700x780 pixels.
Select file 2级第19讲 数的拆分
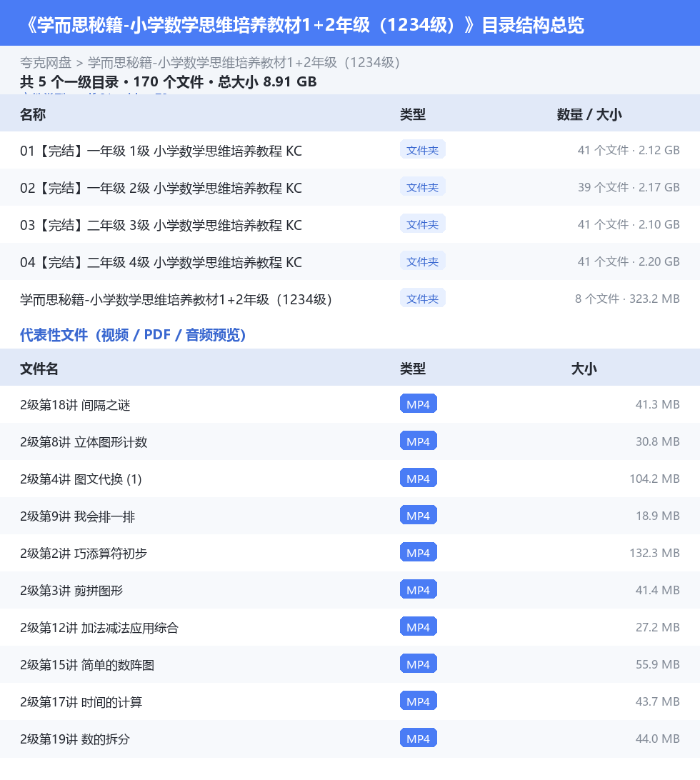coord(75,739)
